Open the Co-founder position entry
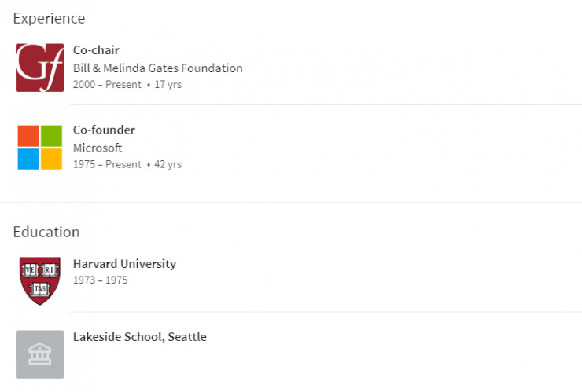This screenshot has height=392, width=582. coord(104,130)
